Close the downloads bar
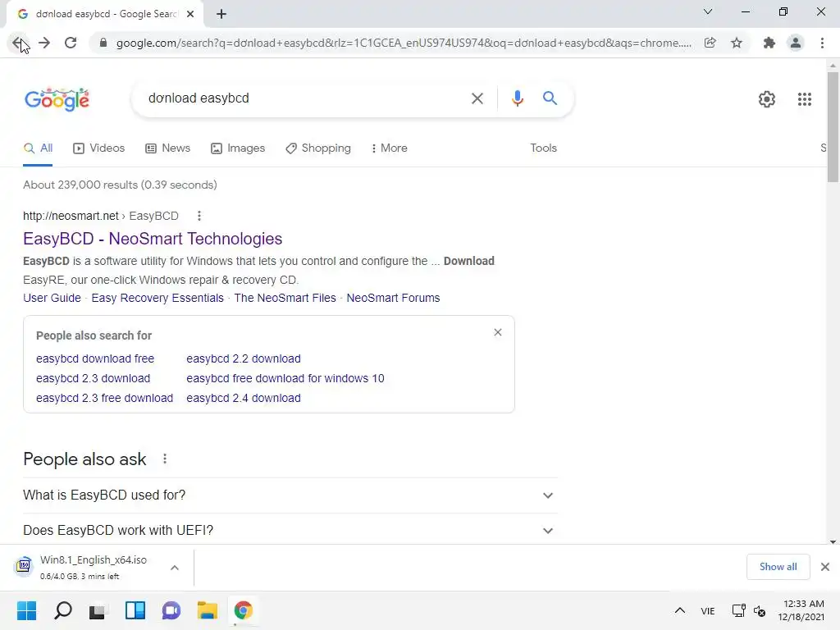The width and height of the screenshot is (840, 630). pos(825,567)
